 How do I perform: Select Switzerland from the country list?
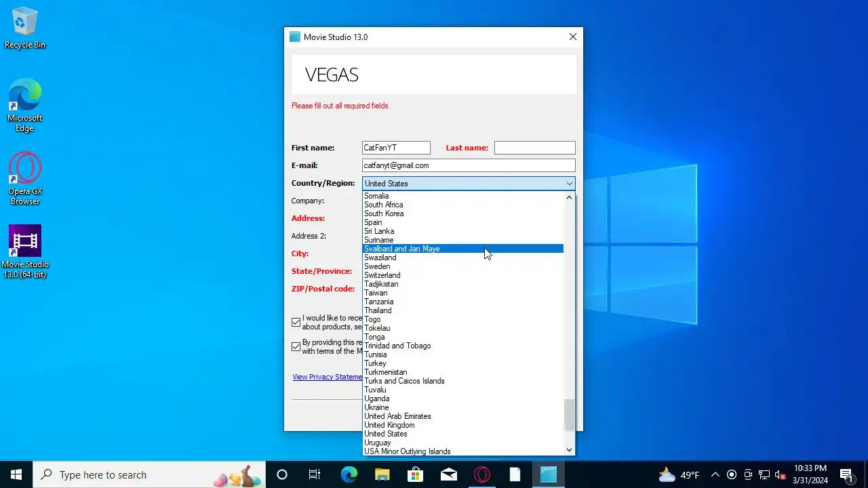tap(463, 275)
